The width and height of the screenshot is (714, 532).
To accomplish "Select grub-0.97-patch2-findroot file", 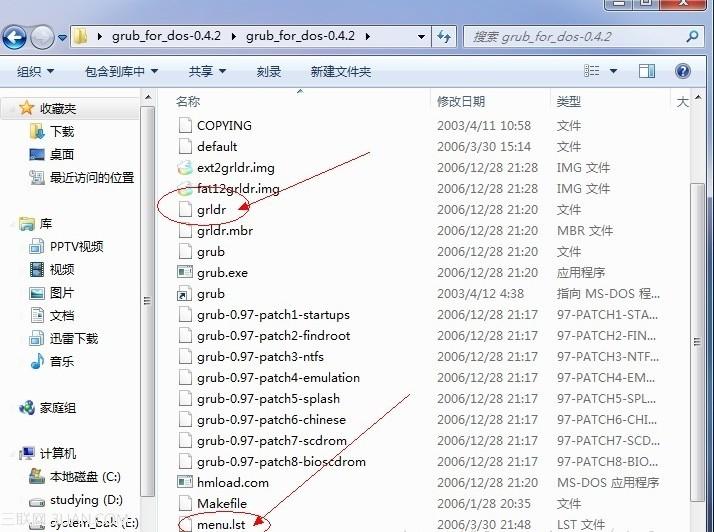I will coord(274,336).
